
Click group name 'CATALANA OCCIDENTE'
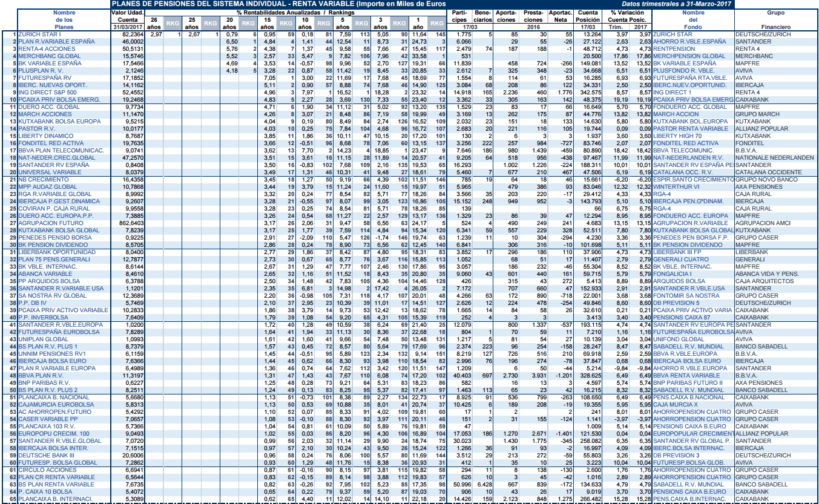pos(770,172)
